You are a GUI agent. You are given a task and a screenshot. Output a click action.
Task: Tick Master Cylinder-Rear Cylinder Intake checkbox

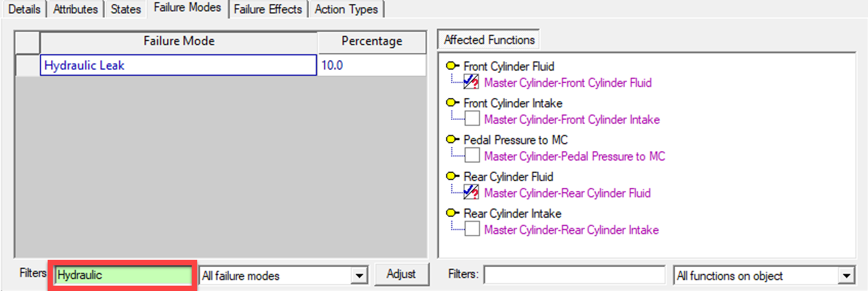click(x=472, y=229)
